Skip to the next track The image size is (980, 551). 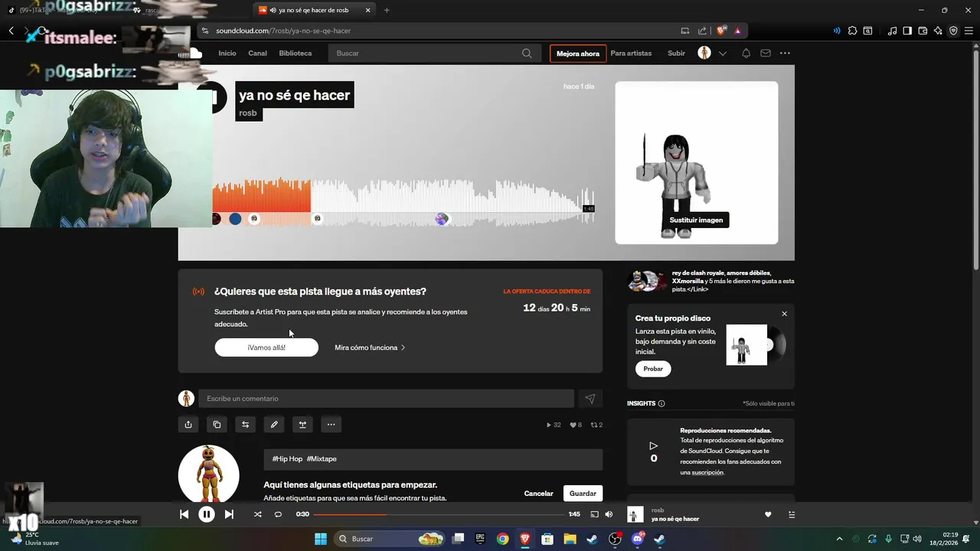click(229, 514)
